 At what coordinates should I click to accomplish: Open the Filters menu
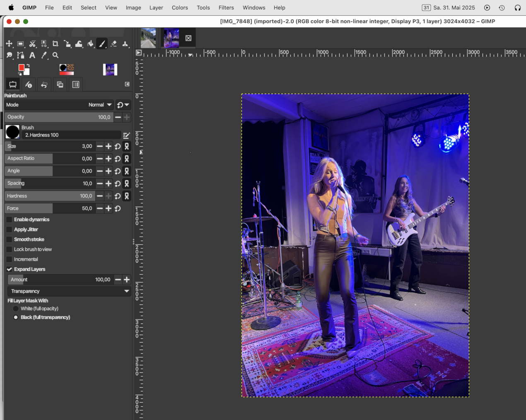click(226, 7)
